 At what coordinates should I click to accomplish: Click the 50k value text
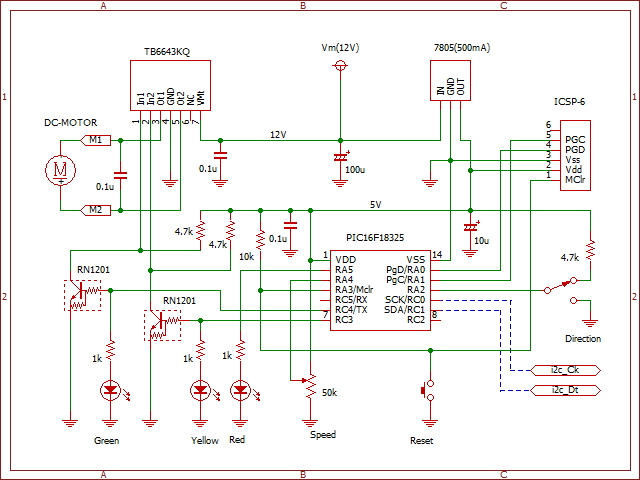click(329, 393)
